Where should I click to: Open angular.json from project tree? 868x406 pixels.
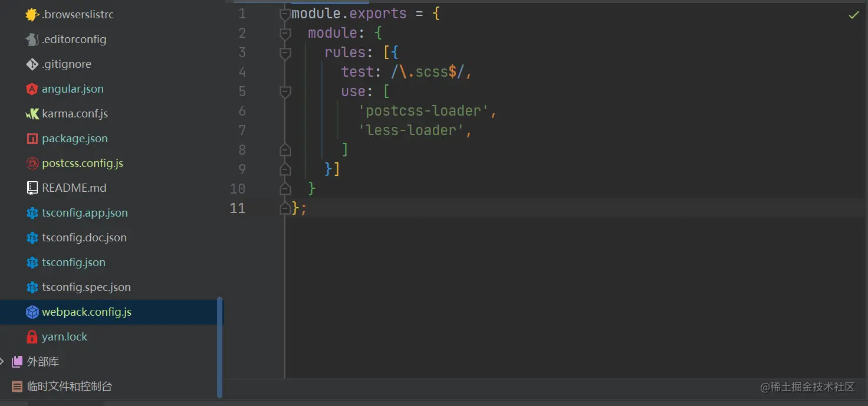point(73,89)
